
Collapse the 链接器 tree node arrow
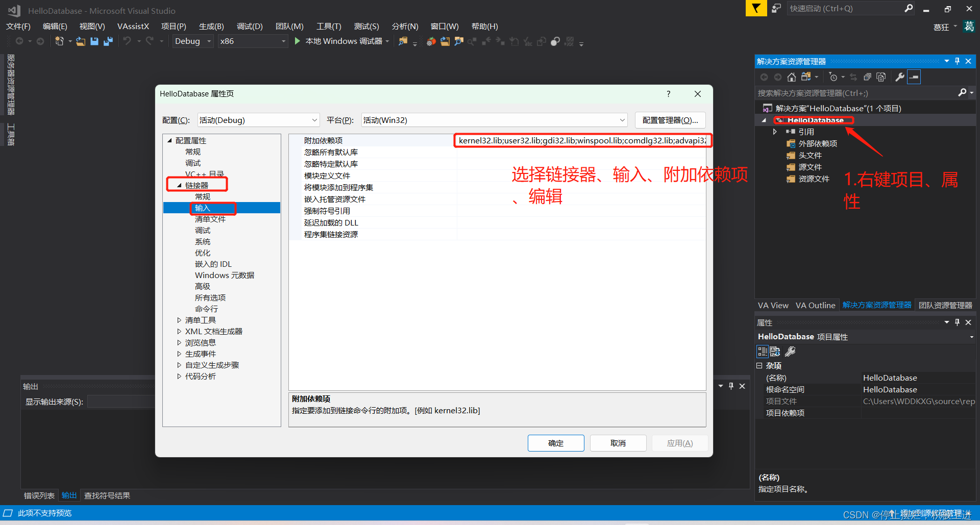[179, 185]
